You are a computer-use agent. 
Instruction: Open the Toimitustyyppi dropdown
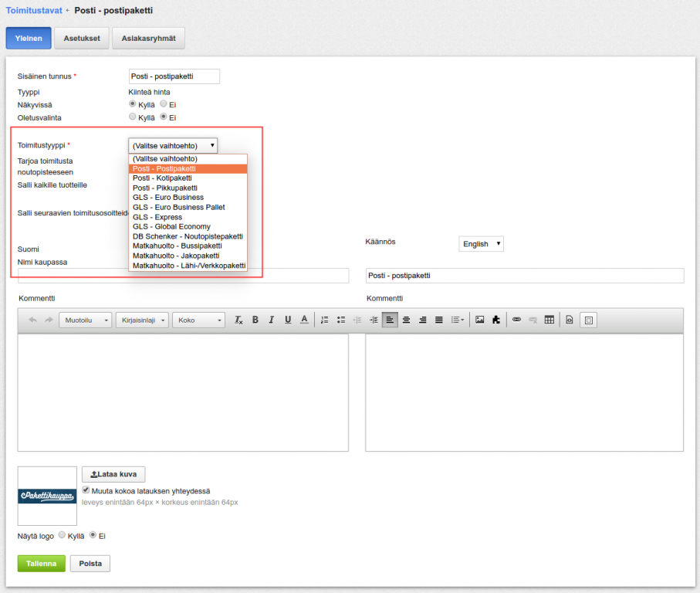pos(173,146)
